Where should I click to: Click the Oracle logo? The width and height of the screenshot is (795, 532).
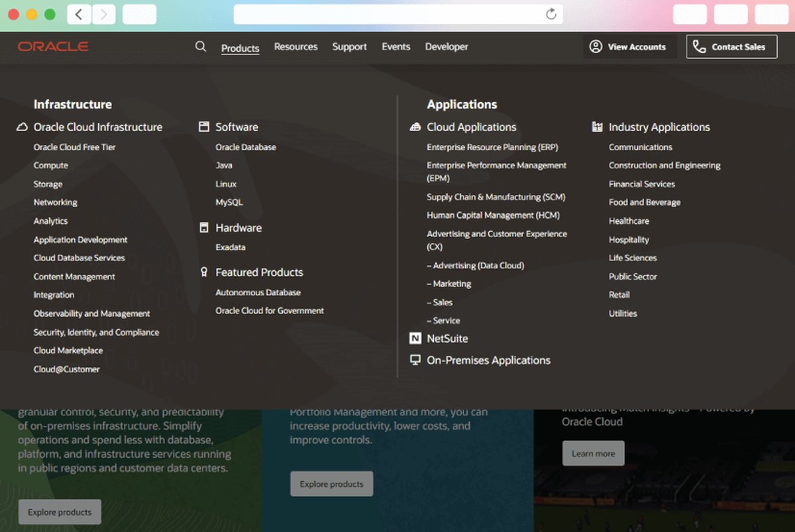53,46
